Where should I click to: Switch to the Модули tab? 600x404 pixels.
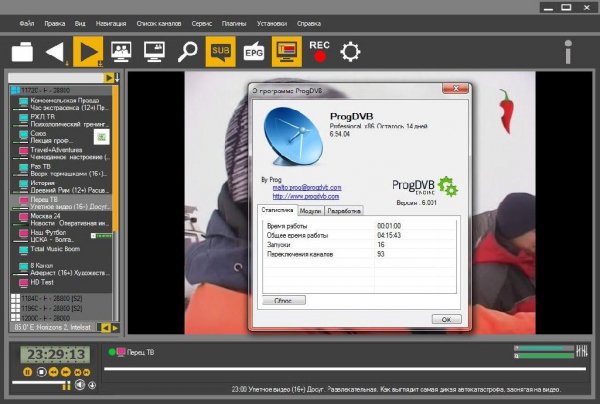tap(310, 211)
